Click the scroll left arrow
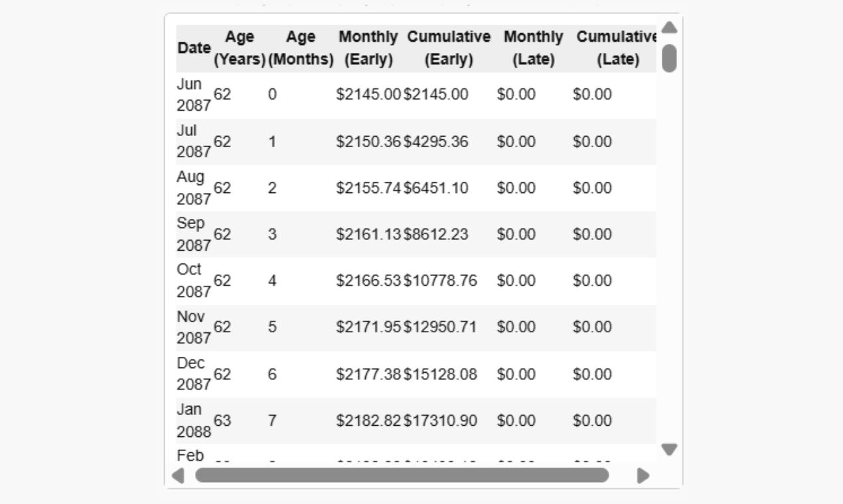The image size is (843, 504). [178, 475]
